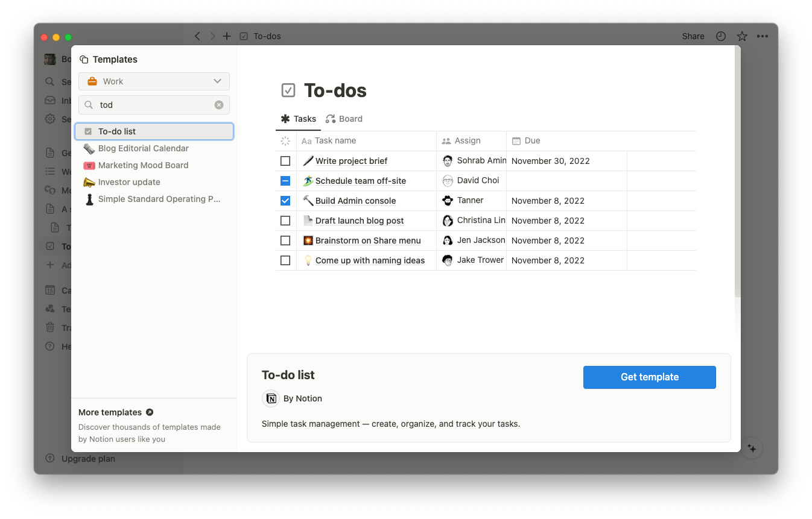Add a new page with the plus icon
812x519 pixels.
pos(227,36)
